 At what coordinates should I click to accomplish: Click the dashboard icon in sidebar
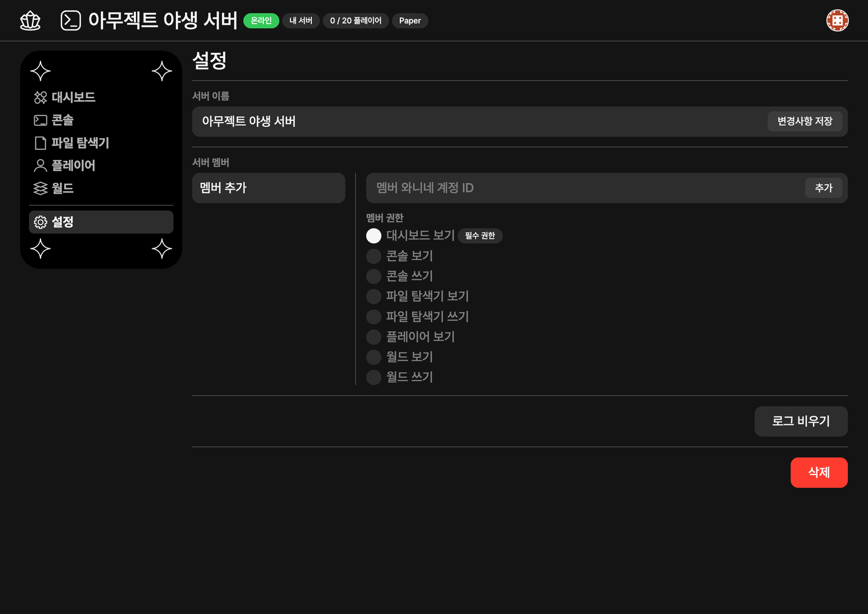[x=41, y=97]
